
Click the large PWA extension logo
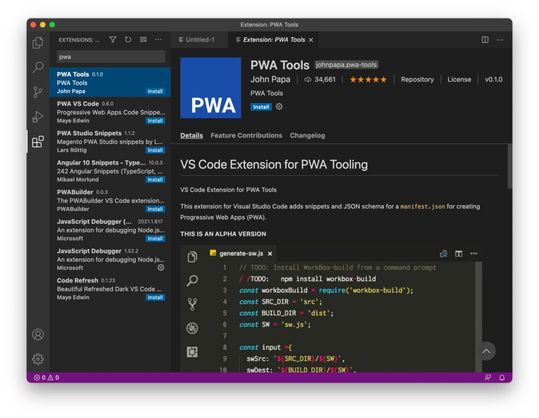211,88
